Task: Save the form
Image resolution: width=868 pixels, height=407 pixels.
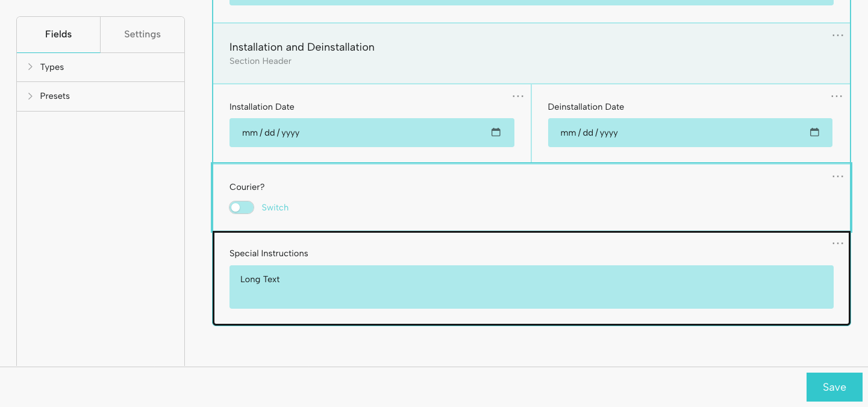Action: coord(834,387)
